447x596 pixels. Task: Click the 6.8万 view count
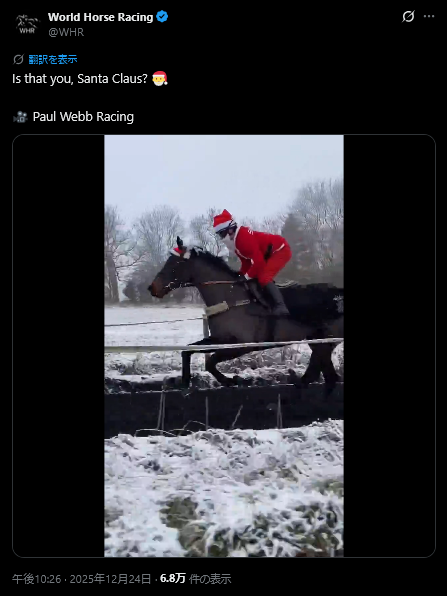point(173,579)
